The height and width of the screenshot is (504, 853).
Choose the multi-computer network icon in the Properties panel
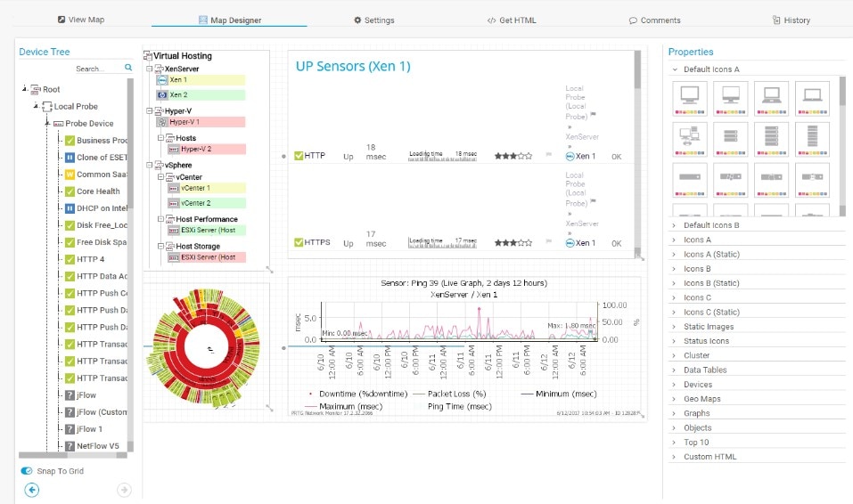click(x=690, y=139)
